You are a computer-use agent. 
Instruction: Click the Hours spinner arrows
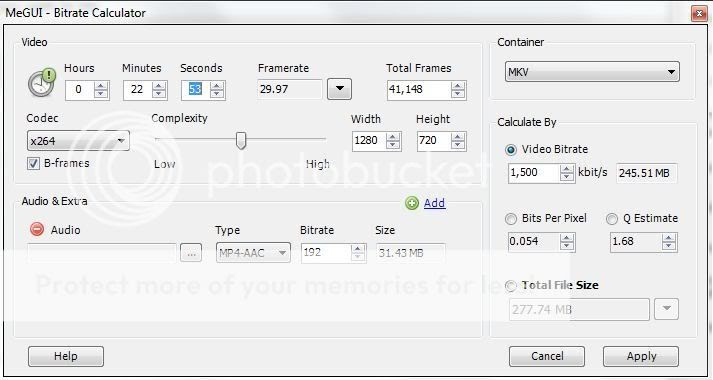101,90
